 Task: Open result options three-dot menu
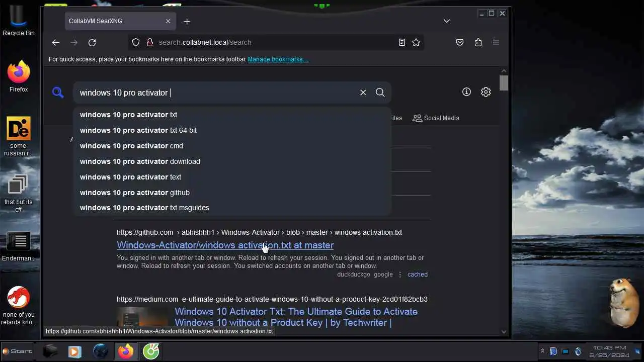coord(400,275)
